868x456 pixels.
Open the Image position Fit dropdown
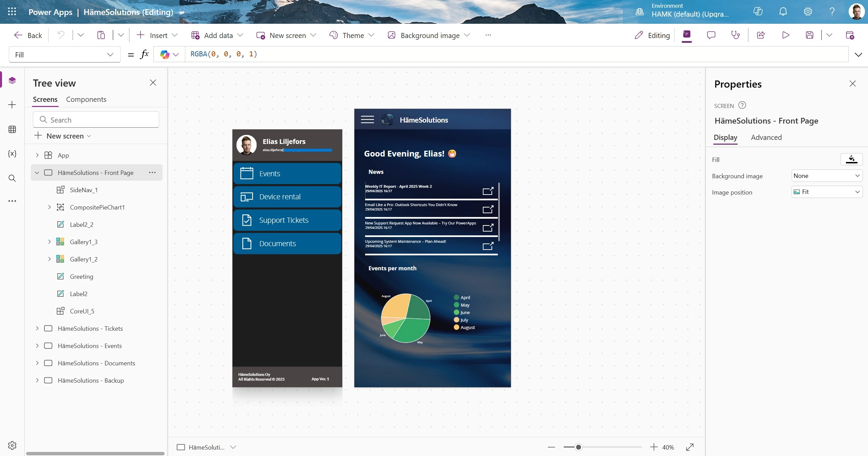click(x=827, y=192)
